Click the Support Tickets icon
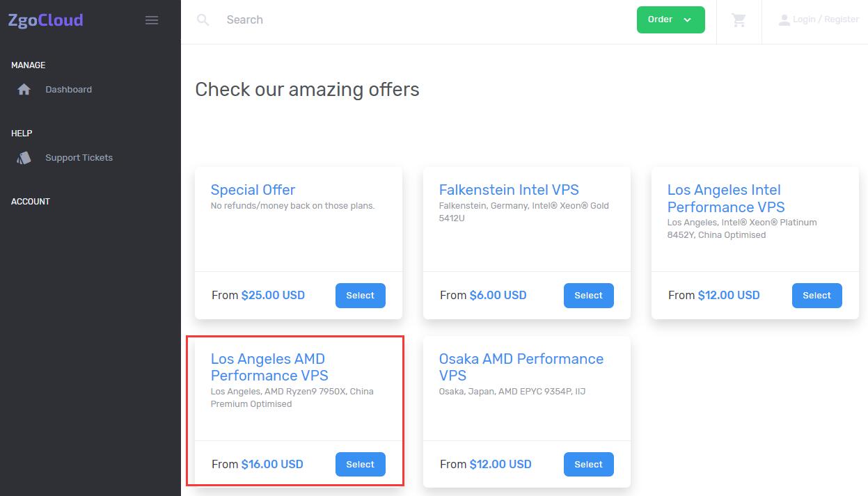868x496 pixels. pos(24,158)
